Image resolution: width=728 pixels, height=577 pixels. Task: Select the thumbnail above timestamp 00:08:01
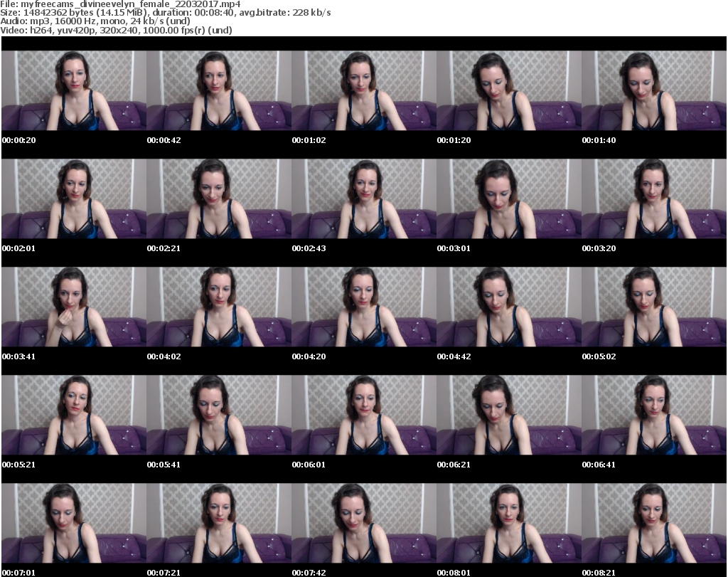(509, 523)
